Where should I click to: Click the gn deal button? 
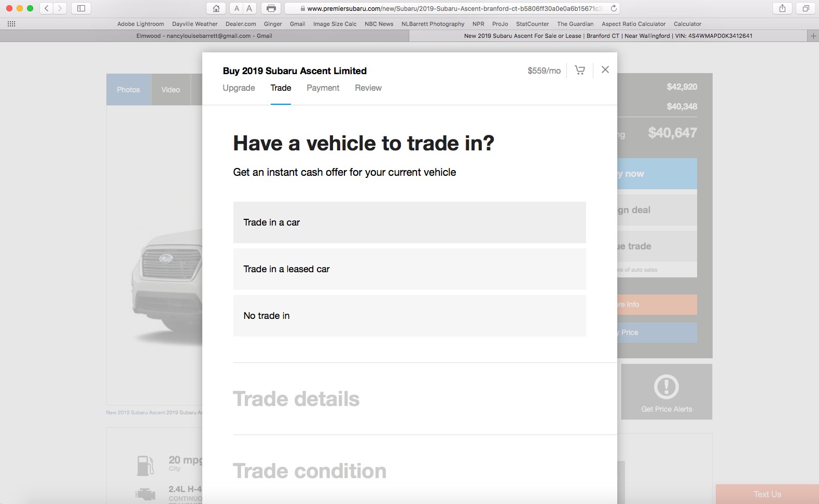pyautogui.click(x=657, y=210)
